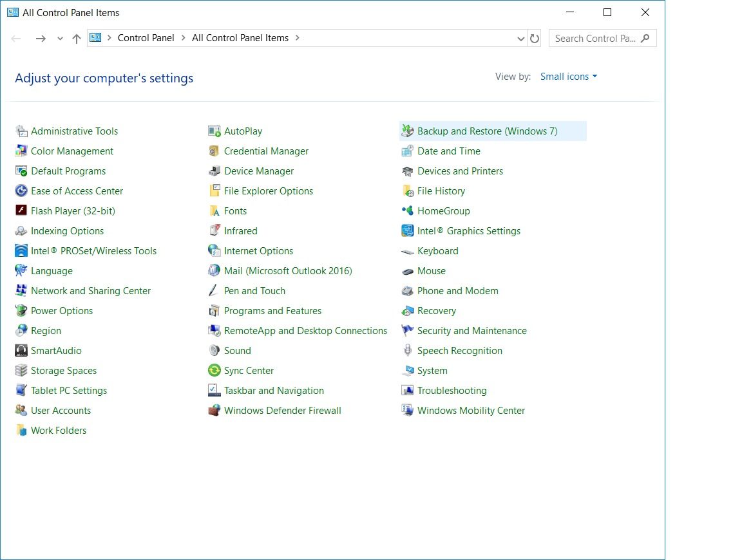Click the Sync Center green icon
Screen dimensions: 742x560
point(214,370)
